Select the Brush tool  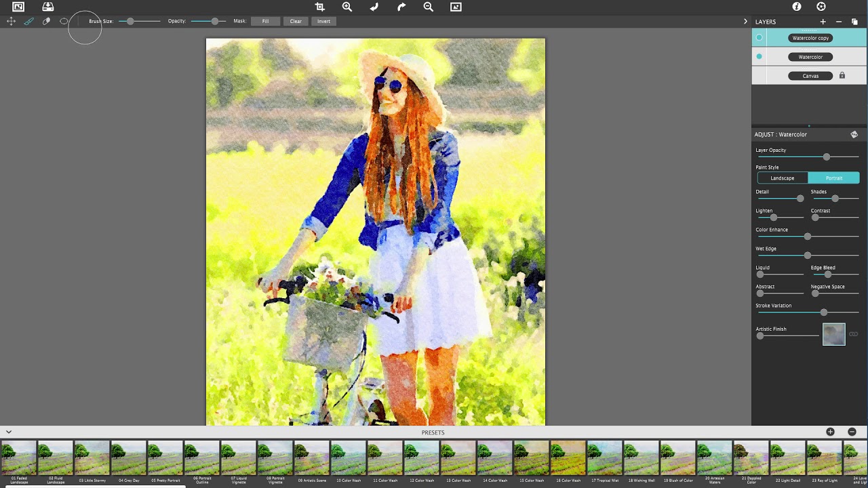coord(28,21)
